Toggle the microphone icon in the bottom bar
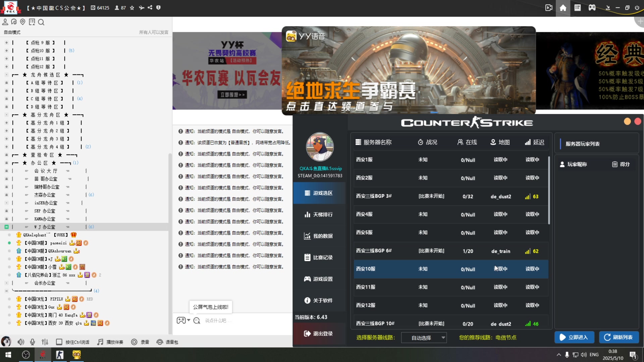 tap(33, 342)
